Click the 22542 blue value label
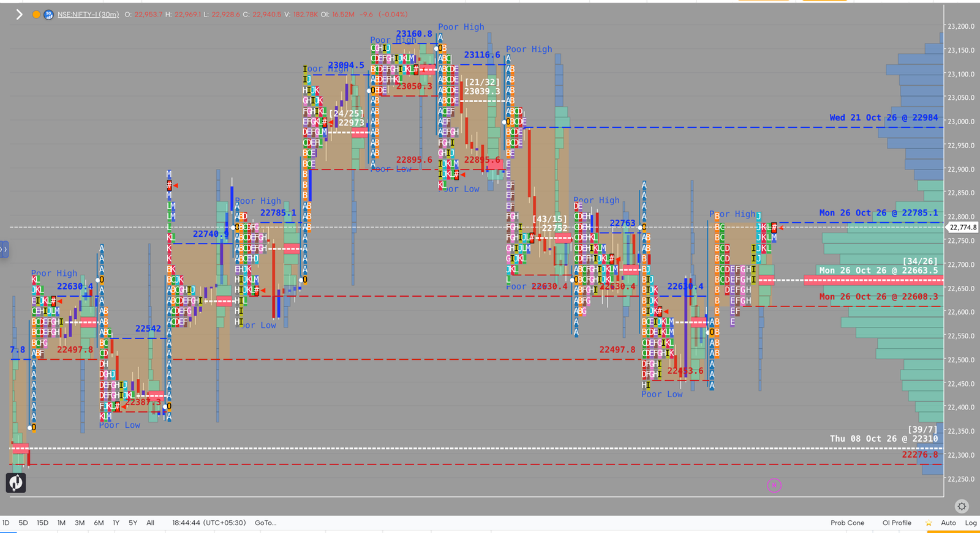 (x=148, y=329)
